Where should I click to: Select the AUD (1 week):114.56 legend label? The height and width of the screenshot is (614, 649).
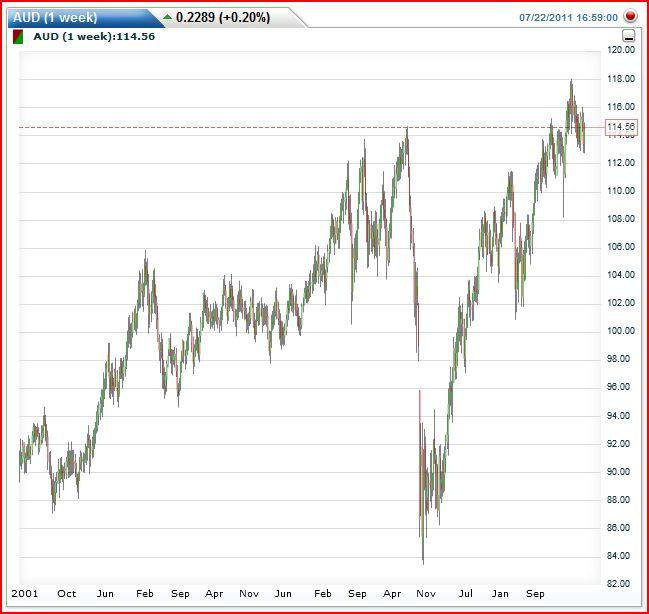(x=95, y=37)
